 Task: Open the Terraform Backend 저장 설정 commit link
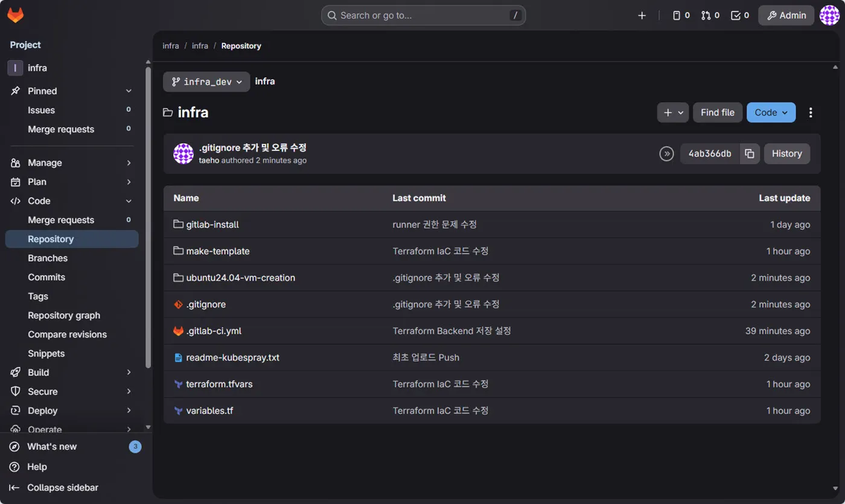pos(452,331)
